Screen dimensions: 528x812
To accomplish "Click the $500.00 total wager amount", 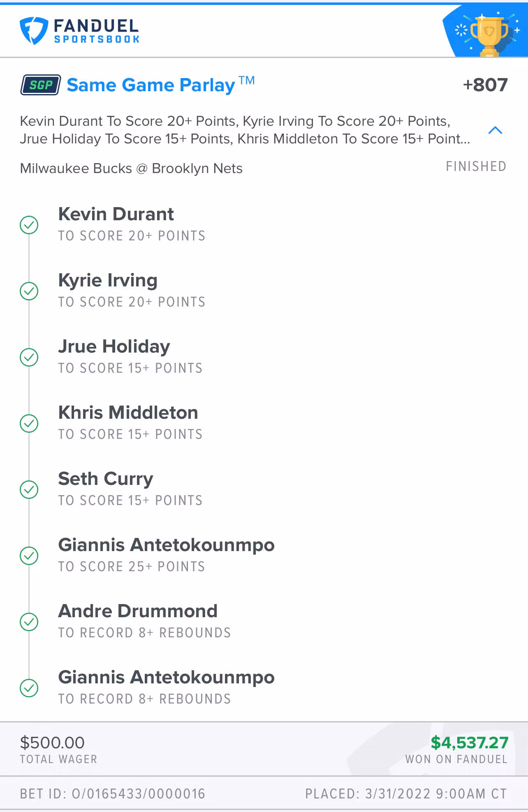I will click(52, 743).
